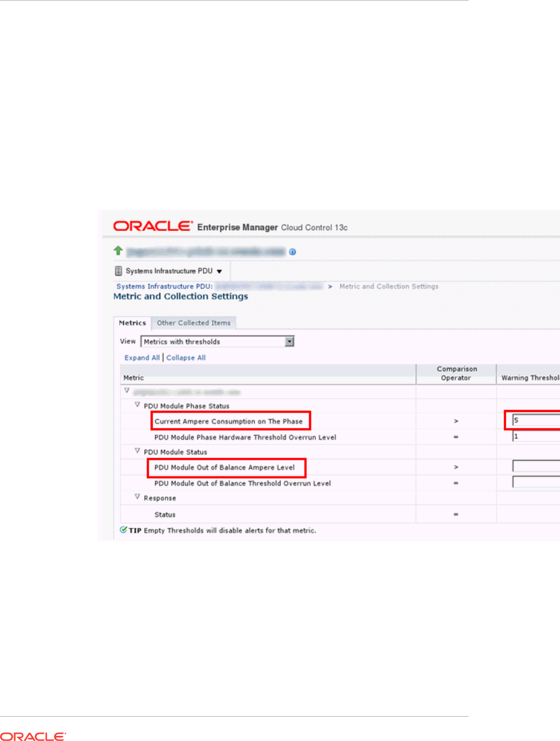Click warning threshold field for Balance Threshold Overrun Level
The image size is (560, 741).
pyautogui.click(x=536, y=482)
